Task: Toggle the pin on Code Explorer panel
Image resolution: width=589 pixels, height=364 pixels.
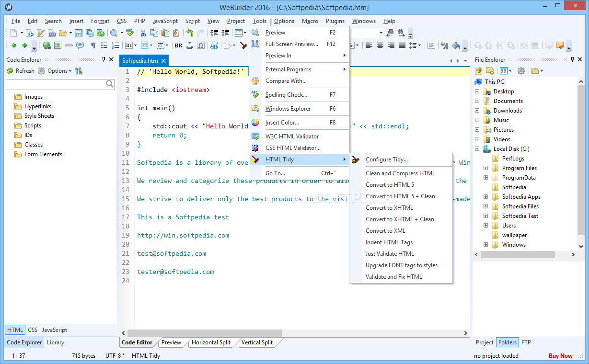Action: click(104, 59)
